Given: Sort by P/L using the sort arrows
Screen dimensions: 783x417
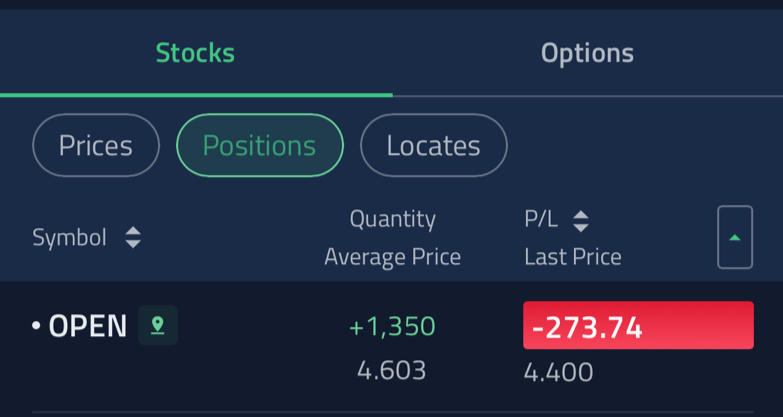Looking at the screenshot, I should [x=580, y=221].
